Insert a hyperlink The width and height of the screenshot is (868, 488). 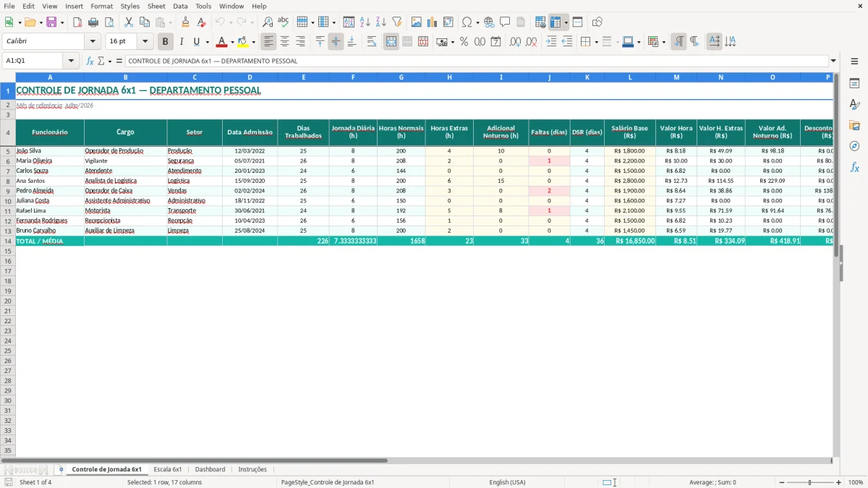click(x=489, y=22)
